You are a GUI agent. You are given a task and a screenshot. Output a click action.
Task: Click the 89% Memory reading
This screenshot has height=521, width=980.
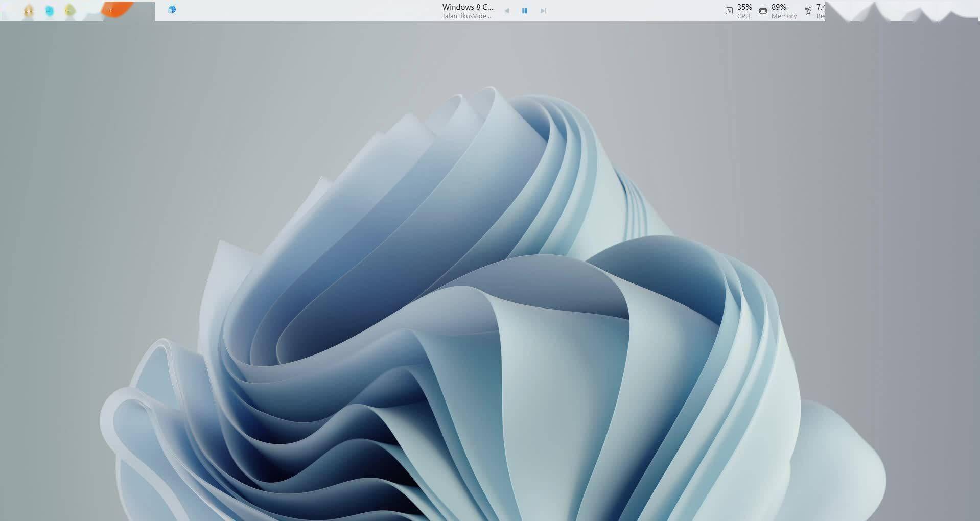coord(778,7)
